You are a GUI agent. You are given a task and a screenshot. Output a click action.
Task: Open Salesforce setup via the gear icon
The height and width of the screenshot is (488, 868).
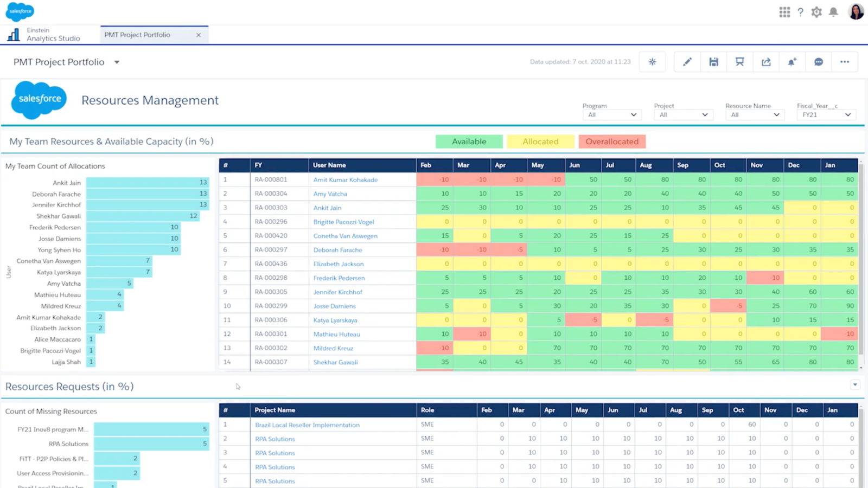coord(816,12)
